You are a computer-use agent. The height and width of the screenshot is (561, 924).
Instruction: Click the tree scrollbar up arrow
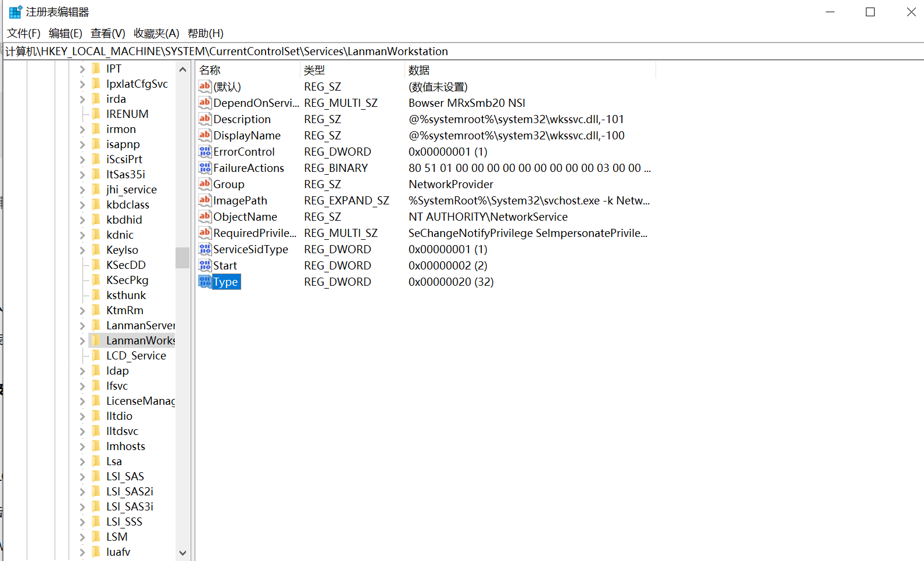(182, 70)
